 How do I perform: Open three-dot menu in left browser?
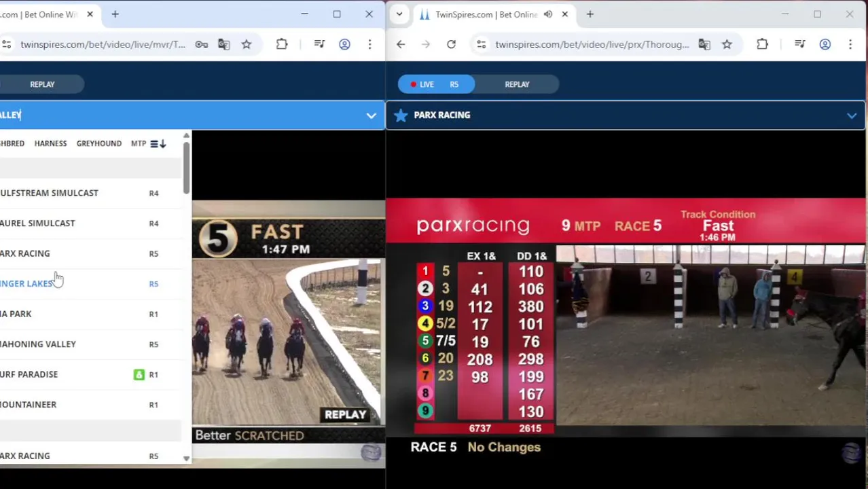pyautogui.click(x=369, y=44)
